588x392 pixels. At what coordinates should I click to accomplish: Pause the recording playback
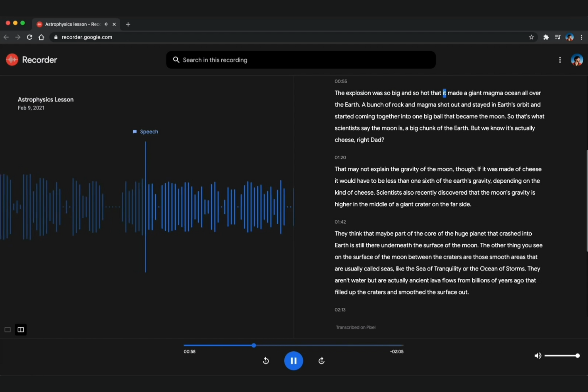pyautogui.click(x=294, y=361)
